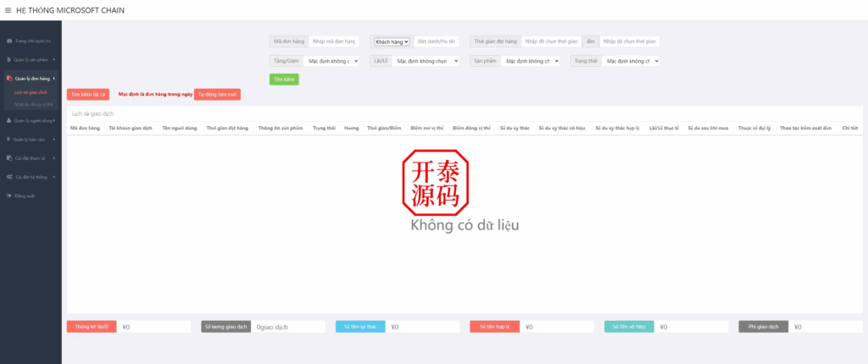Click the Số tiền hợp lệ label

click(x=495, y=327)
